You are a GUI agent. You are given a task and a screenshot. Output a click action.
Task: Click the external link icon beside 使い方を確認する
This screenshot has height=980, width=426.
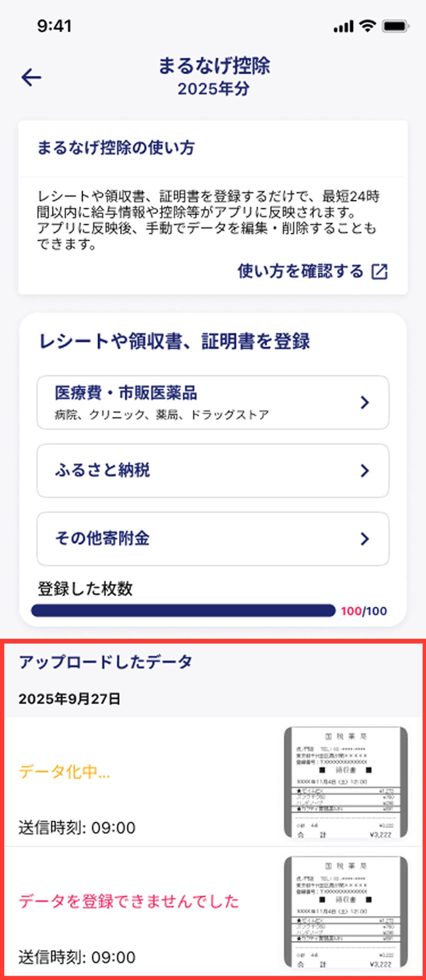[380, 271]
